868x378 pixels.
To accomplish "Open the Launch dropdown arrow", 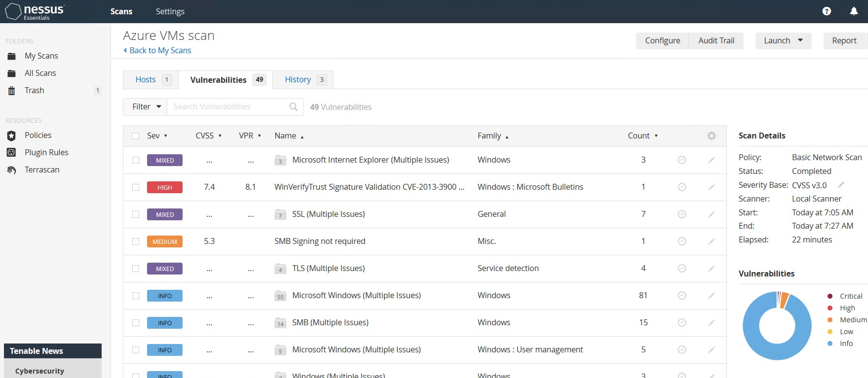I will [x=800, y=40].
